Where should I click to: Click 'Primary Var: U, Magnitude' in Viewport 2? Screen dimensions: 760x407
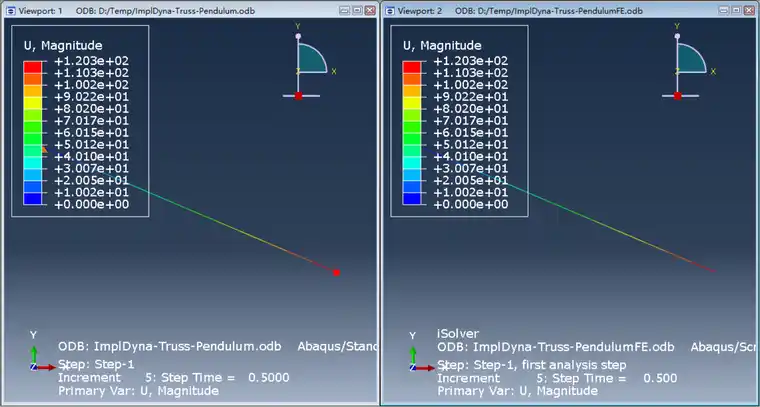pos(517,391)
